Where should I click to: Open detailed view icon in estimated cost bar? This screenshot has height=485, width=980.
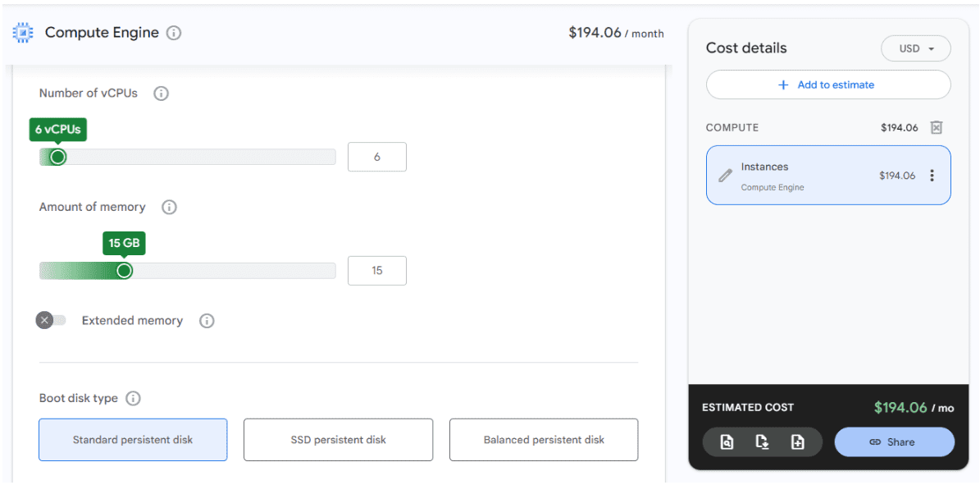tap(727, 442)
